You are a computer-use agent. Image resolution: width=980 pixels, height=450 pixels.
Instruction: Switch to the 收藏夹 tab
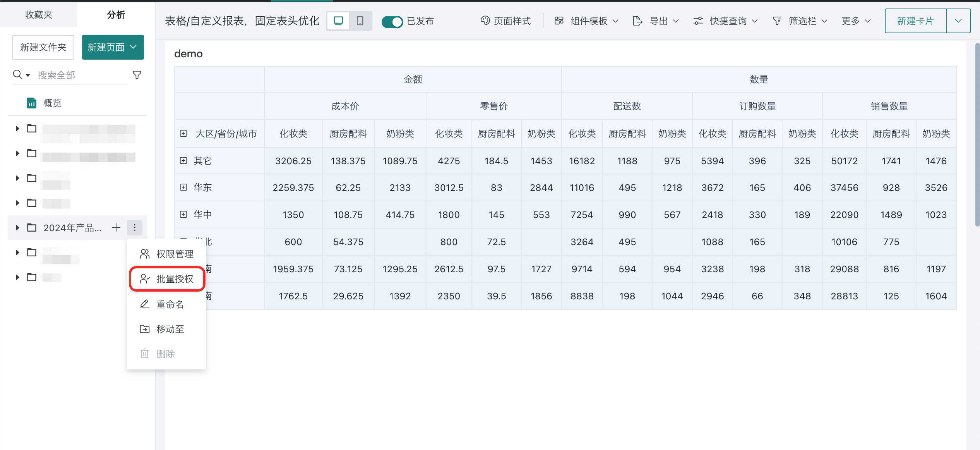click(x=39, y=15)
